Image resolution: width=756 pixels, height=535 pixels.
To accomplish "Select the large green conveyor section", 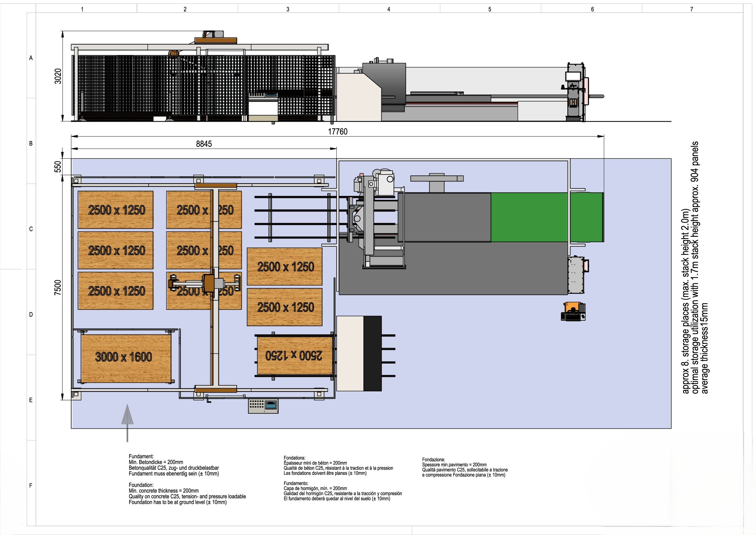I will [529, 217].
